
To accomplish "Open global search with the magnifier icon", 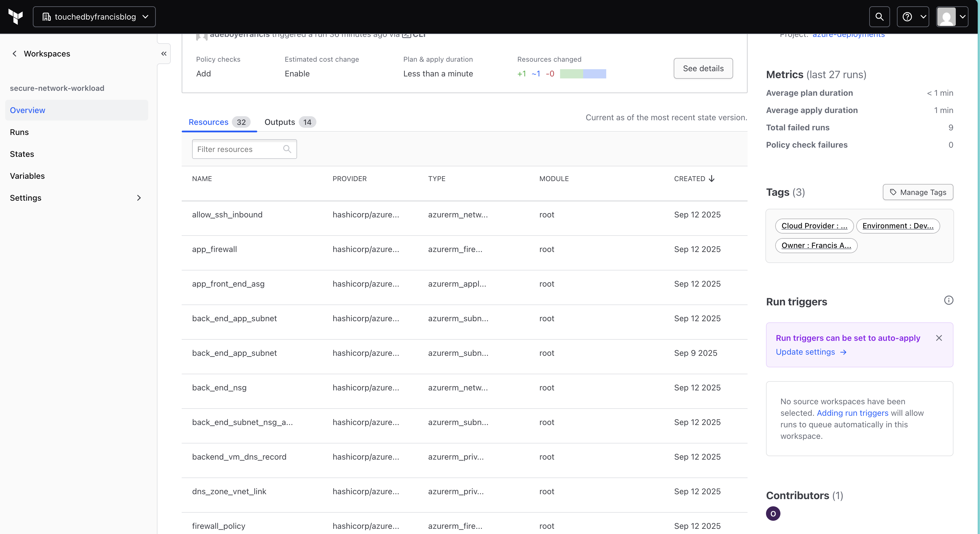I will [x=879, y=16].
